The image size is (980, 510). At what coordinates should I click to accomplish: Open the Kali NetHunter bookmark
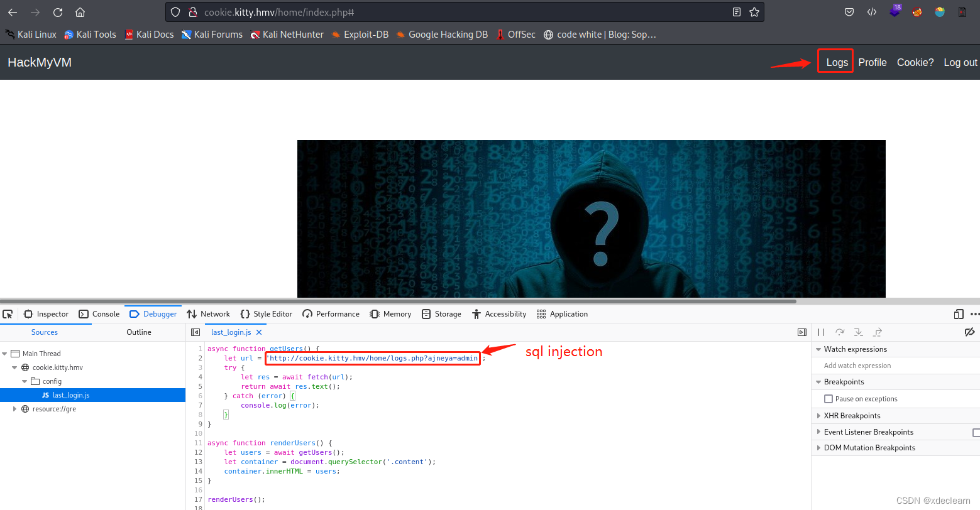[x=287, y=35]
